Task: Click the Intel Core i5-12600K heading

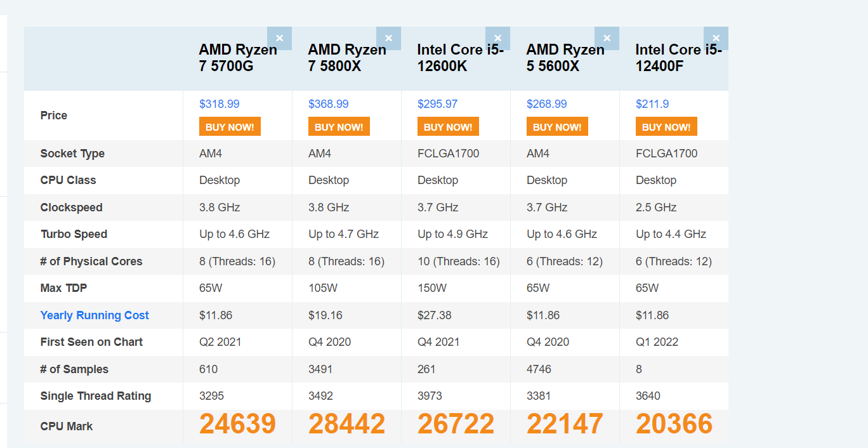Action: (461, 58)
